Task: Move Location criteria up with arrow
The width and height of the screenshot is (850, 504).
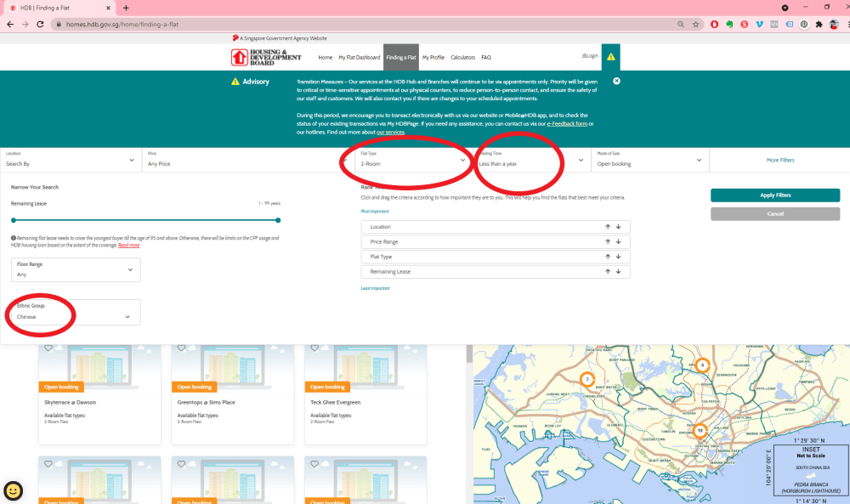Action: pyautogui.click(x=608, y=227)
